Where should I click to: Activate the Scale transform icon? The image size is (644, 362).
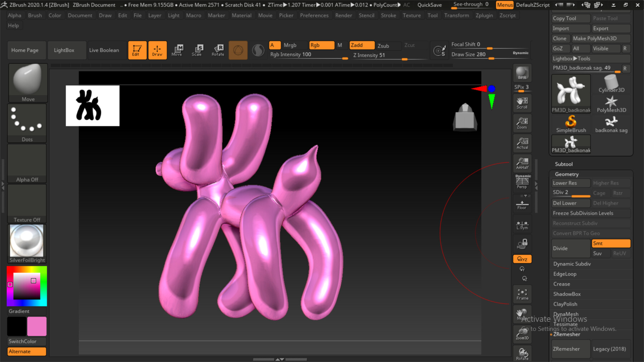pyautogui.click(x=197, y=50)
